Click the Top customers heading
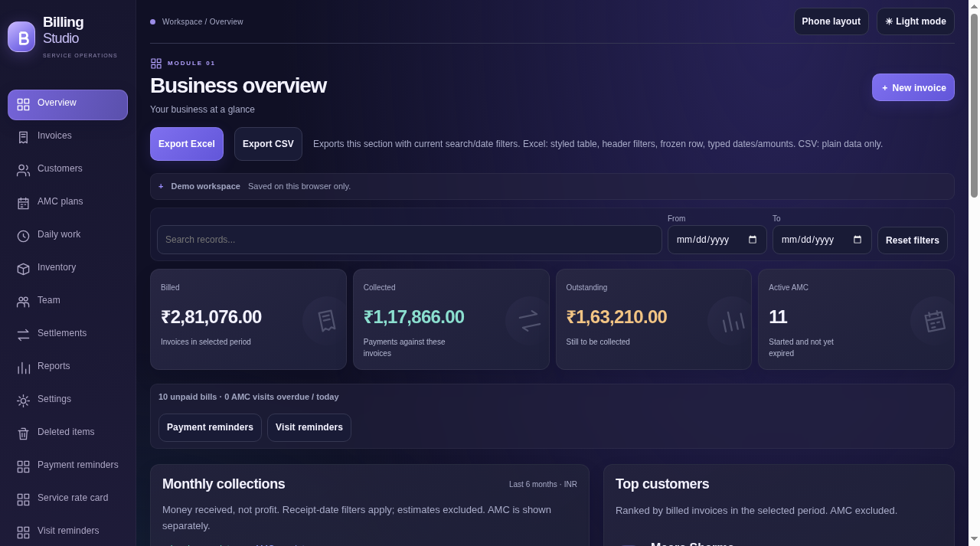 pyautogui.click(x=662, y=484)
